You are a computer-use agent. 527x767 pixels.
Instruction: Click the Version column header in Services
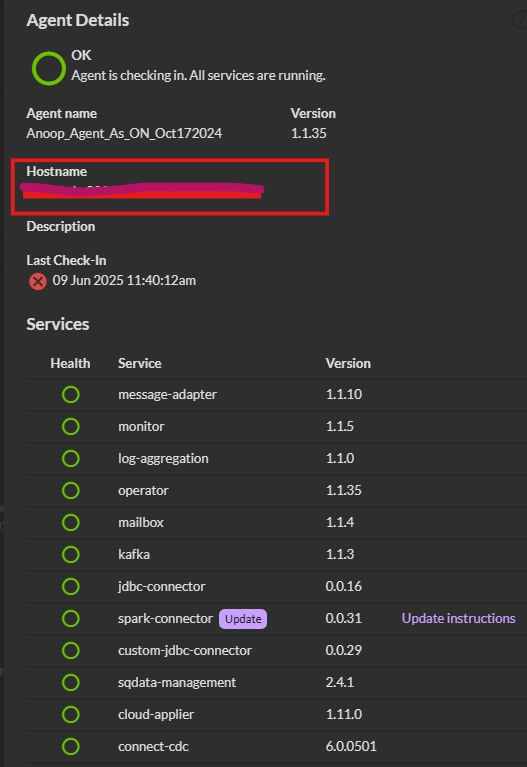tap(348, 363)
